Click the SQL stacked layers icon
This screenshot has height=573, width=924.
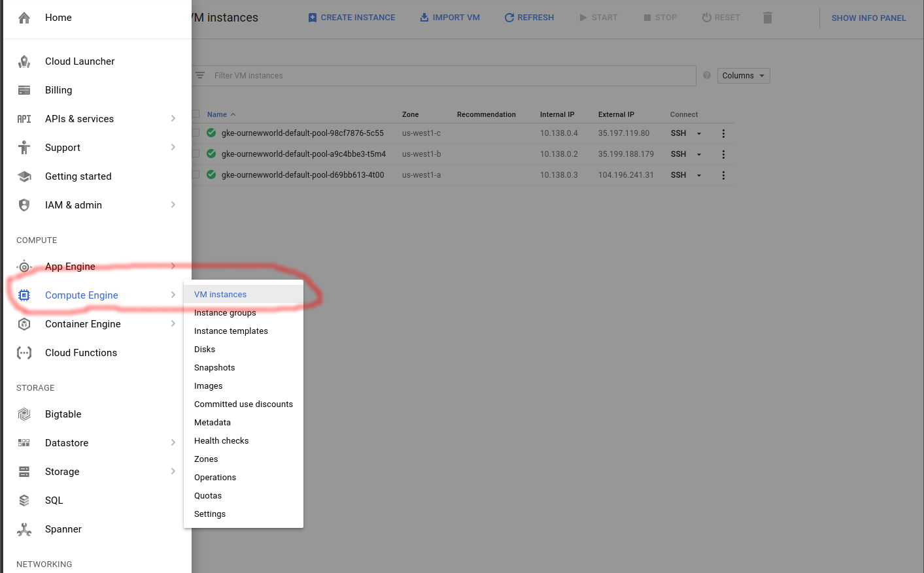[x=24, y=500]
